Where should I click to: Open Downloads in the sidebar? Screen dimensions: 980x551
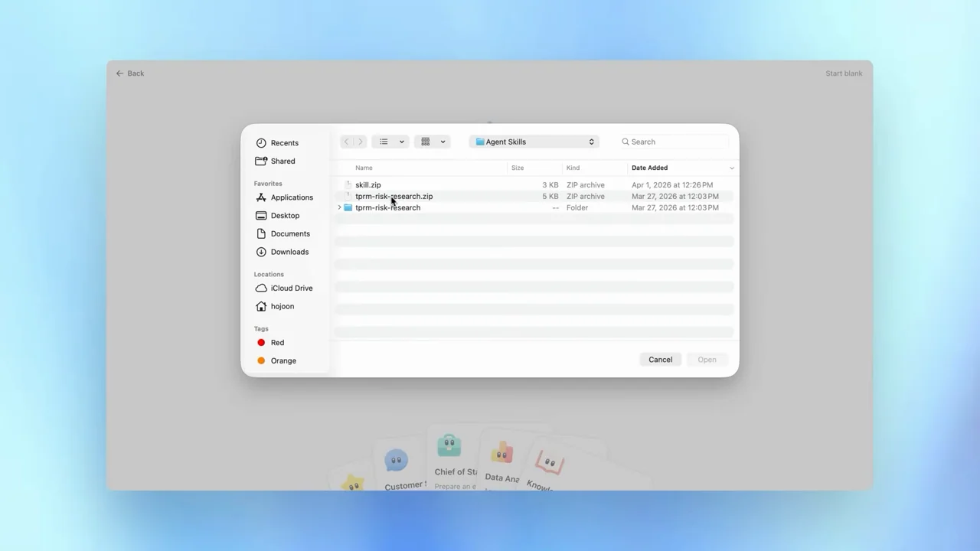[282, 252]
